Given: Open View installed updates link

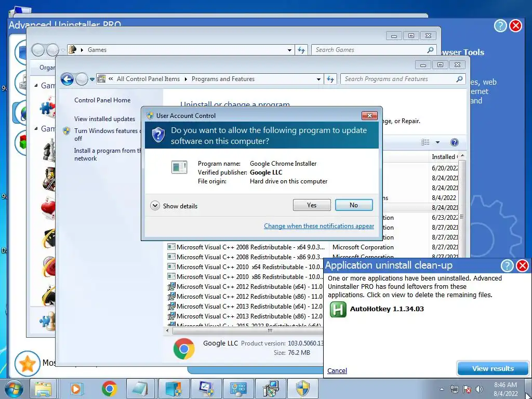Looking at the screenshot, I should tap(104, 119).
